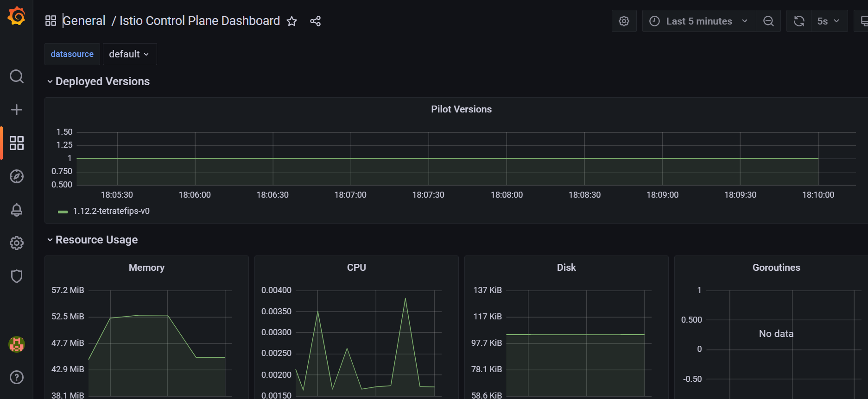Screen dimensions: 868x399
Task: Open the search dashboards magnifier icon
Action: [x=17, y=76]
